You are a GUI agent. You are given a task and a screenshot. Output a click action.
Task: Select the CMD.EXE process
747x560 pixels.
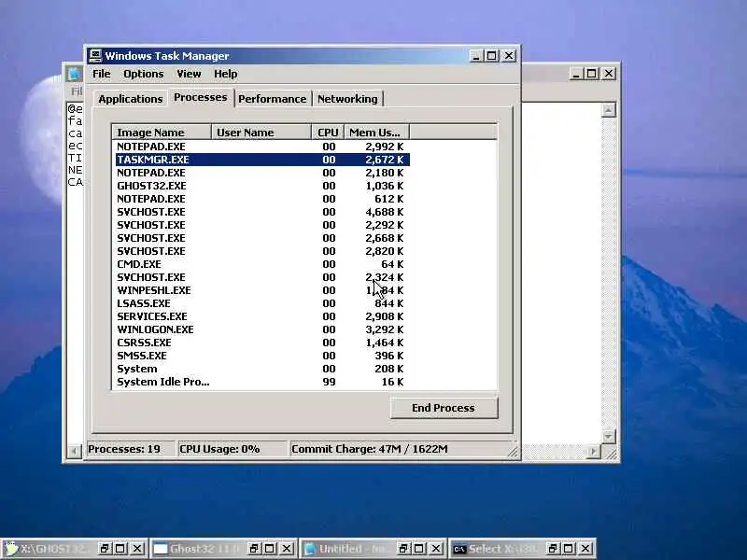pos(261,264)
